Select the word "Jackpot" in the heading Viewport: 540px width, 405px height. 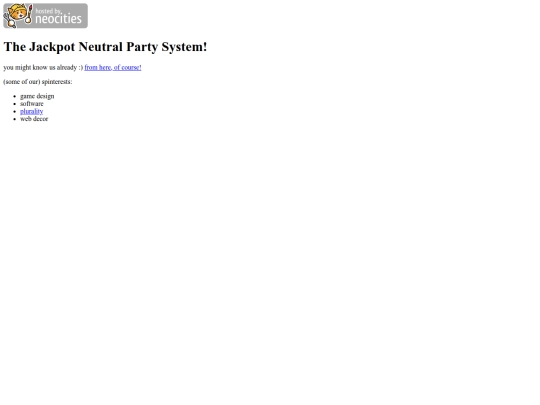[x=52, y=47]
